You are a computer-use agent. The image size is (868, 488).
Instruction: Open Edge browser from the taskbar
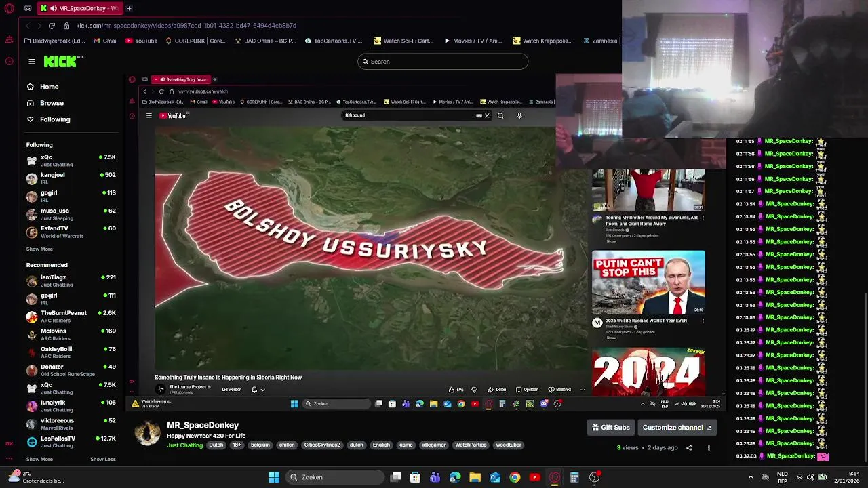pyautogui.click(x=455, y=477)
